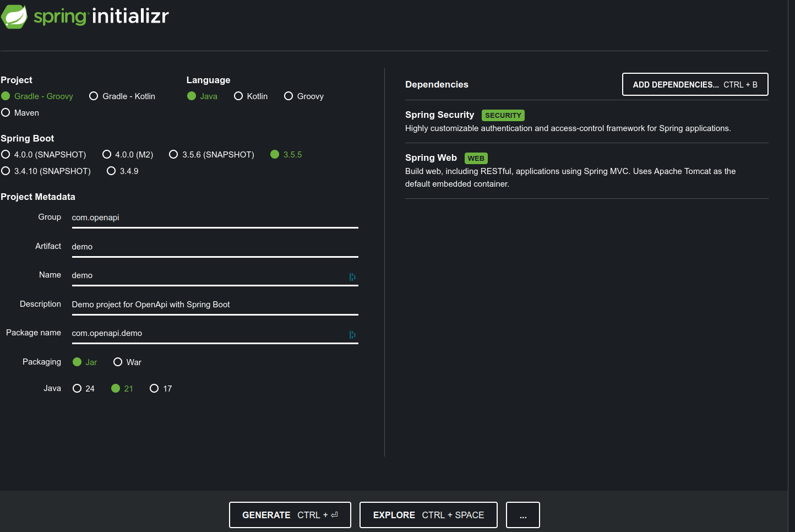Focus the Package name input field
The height and width of the screenshot is (532, 795).
215,333
